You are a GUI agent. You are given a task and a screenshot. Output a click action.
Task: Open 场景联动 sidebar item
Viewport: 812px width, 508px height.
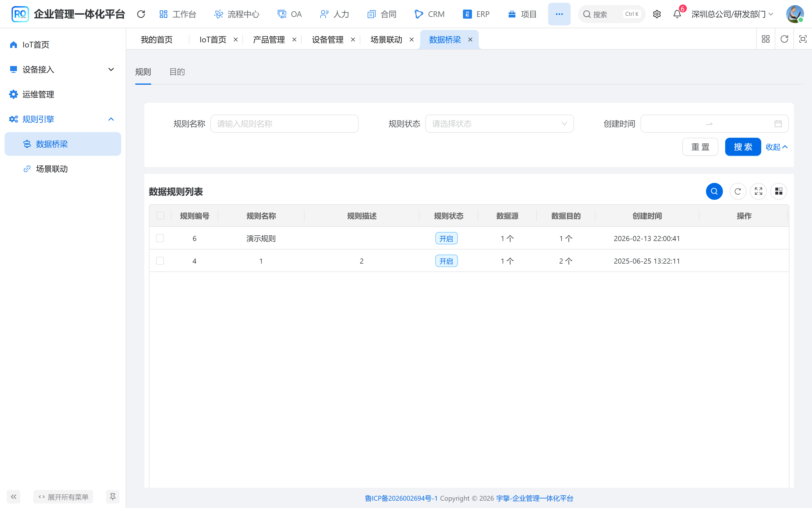(x=63, y=169)
